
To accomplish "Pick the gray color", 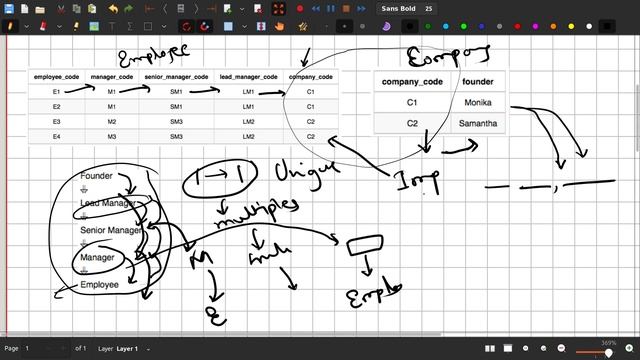I will pos(500,27).
